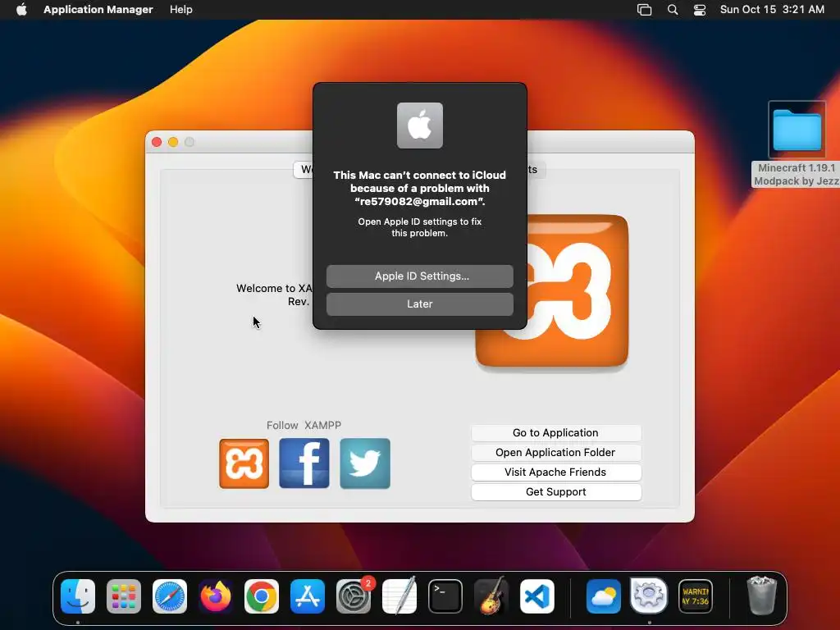The width and height of the screenshot is (840, 630).
Task: Click Get Support button
Action: click(x=556, y=492)
